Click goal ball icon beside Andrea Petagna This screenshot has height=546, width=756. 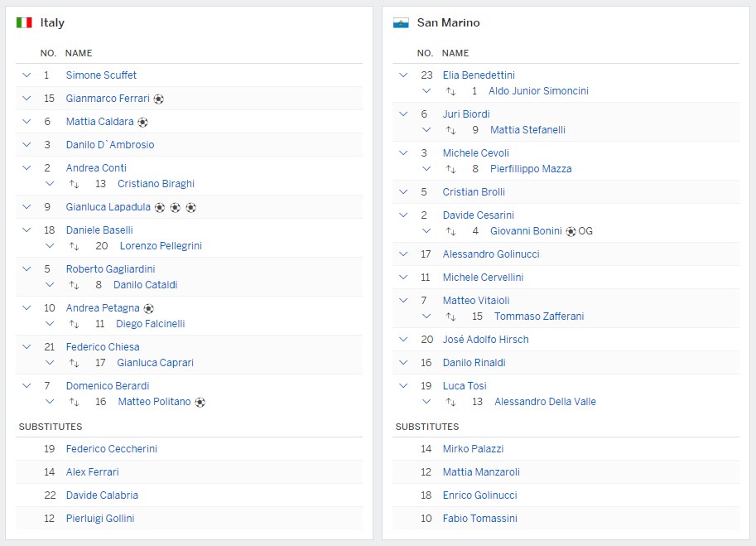coord(148,308)
